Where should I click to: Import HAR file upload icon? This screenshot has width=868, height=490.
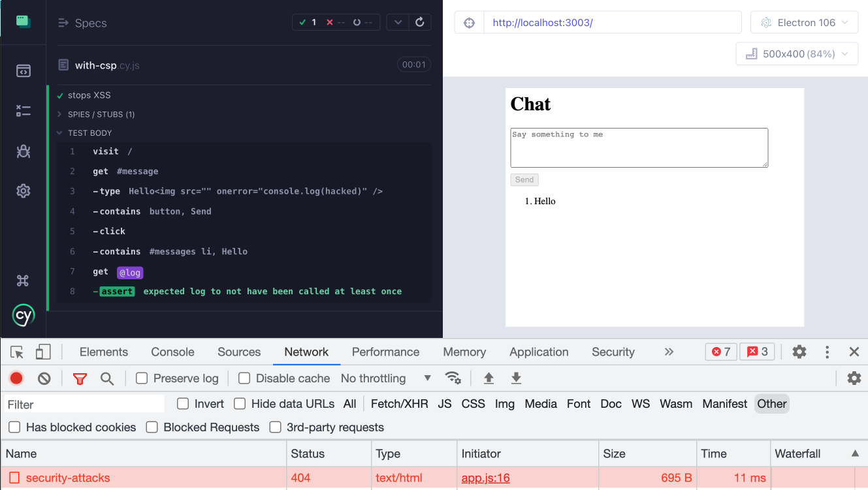[x=489, y=378]
